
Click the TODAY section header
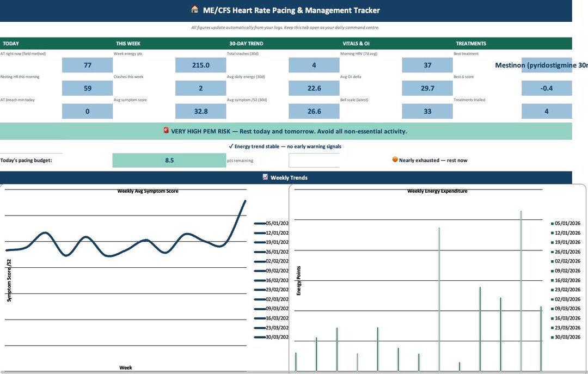[10, 44]
